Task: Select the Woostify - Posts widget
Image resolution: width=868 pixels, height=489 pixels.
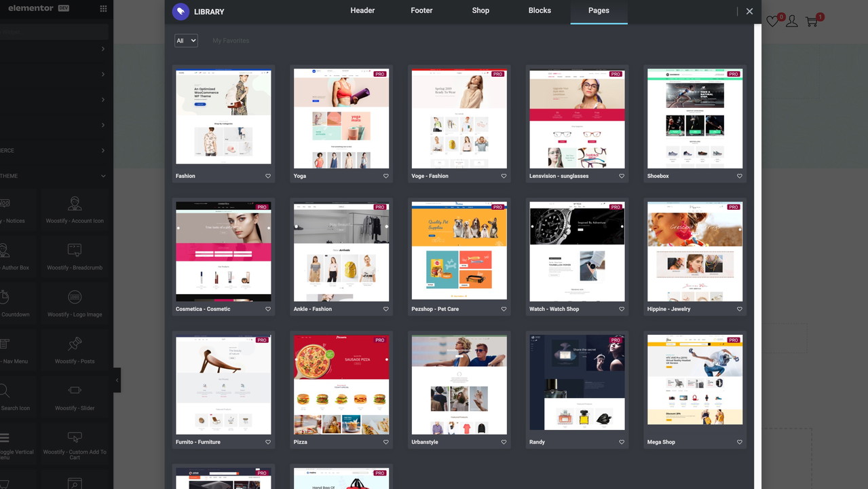Action: pyautogui.click(x=75, y=350)
